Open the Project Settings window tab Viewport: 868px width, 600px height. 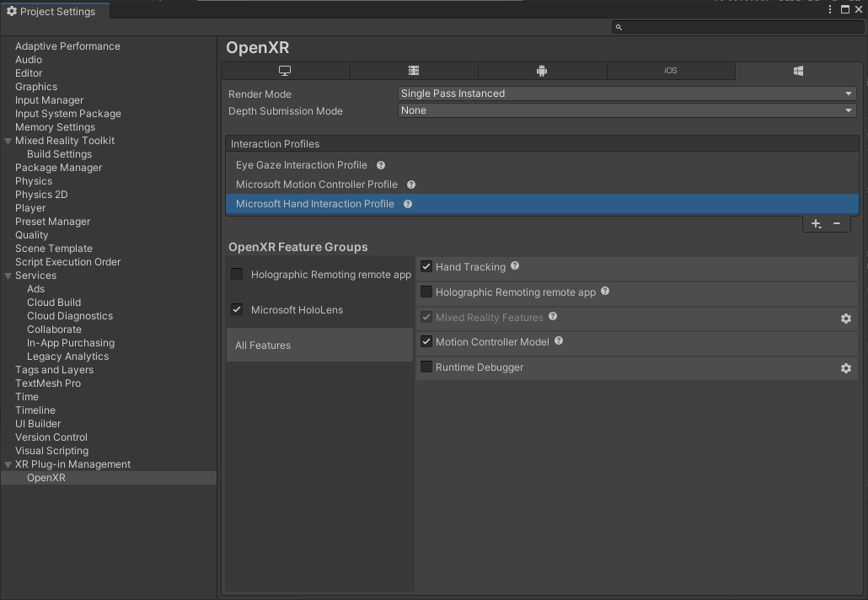click(51, 11)
